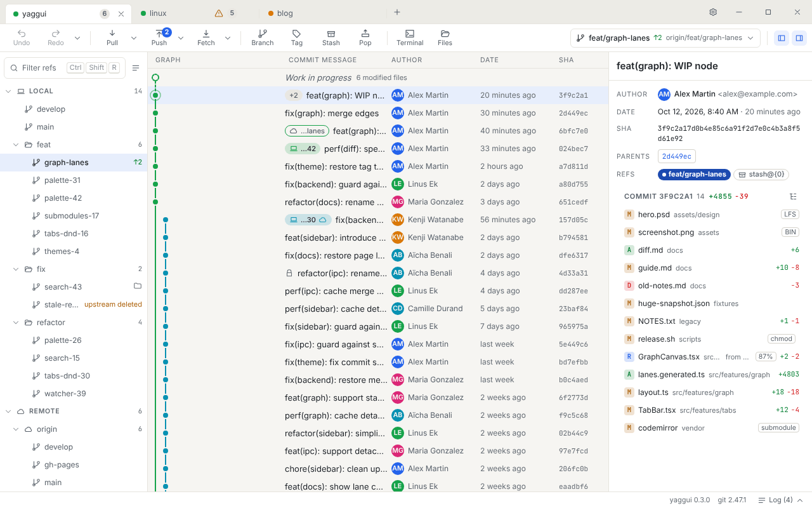Open parent commit 2d449ec link
The width and height of the screenshot is (812, 508).
coord(677,156)
